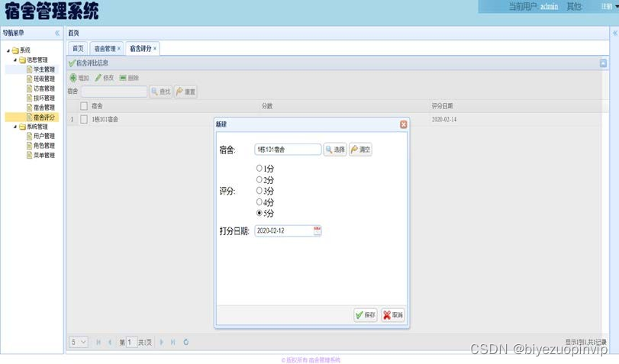Click the 查找 search button
619x364 pixels.
click(x=161, y=92)
